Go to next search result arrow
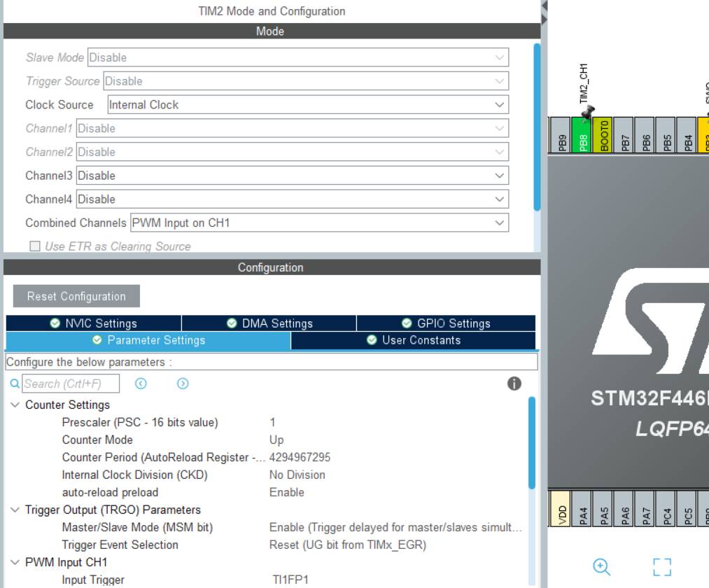 coord(183,384)
